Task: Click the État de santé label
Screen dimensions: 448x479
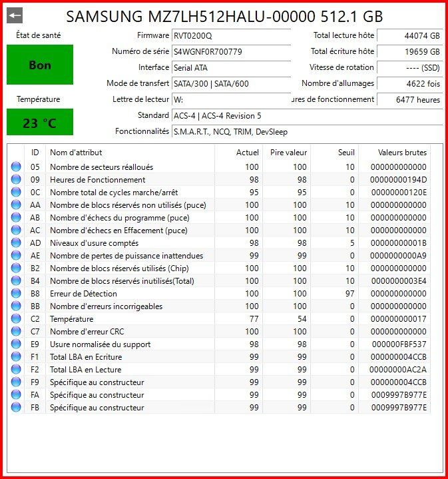Action: [x=39, y=35]
